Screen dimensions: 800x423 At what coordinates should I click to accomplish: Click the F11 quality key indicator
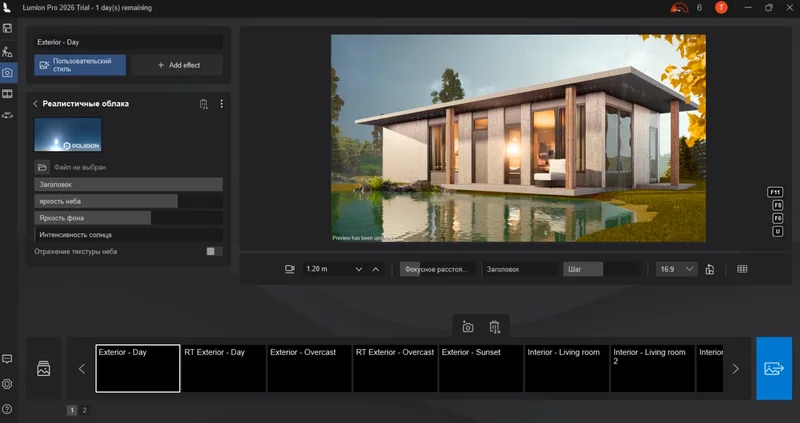click(x=775, y=192)
